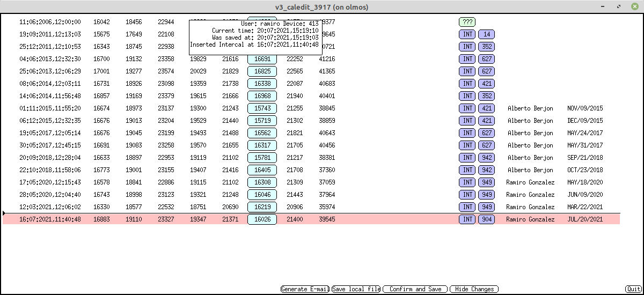This screenshot has height=295, width=644.
Task: Click Ramiro Gonzalez in MAR/22/2021 row
Action: click(530, 207)
